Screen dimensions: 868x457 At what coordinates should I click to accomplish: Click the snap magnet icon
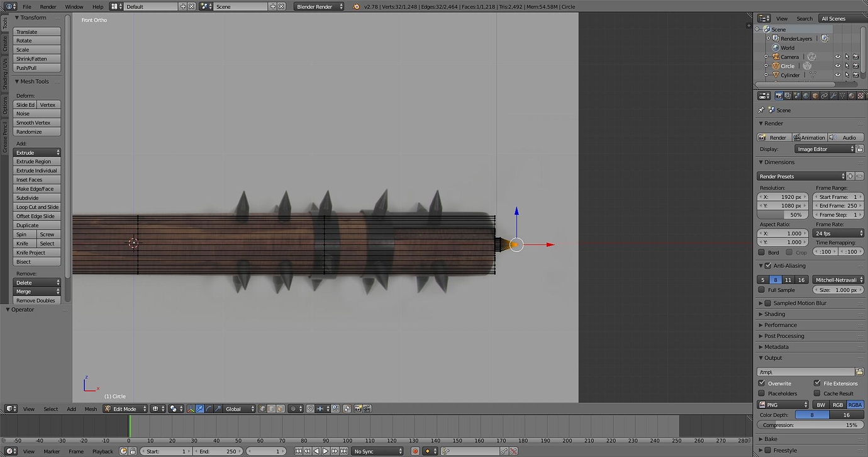point(310,409)
